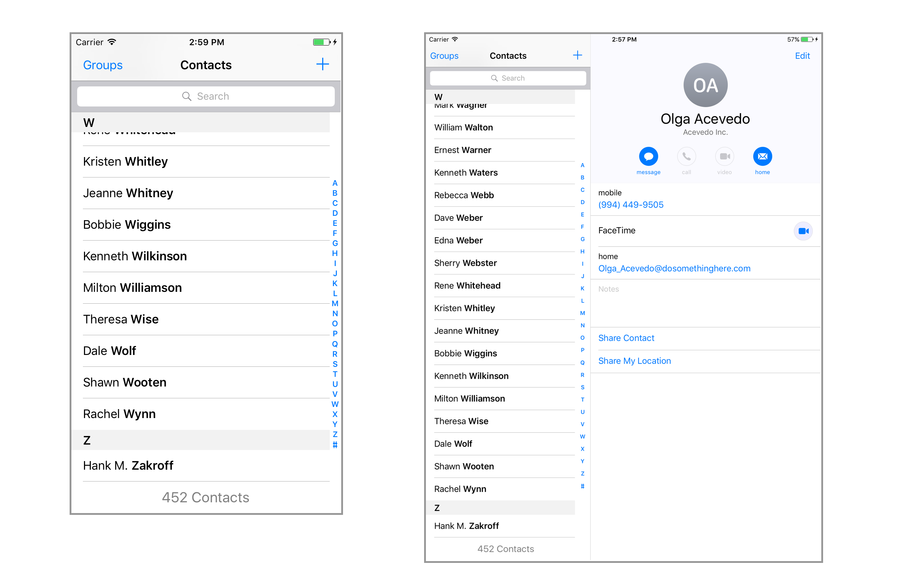The height and width of the screenshot is (588, 897).
Task: Open Groups on the iPhone screen
Action: [103, 65]
